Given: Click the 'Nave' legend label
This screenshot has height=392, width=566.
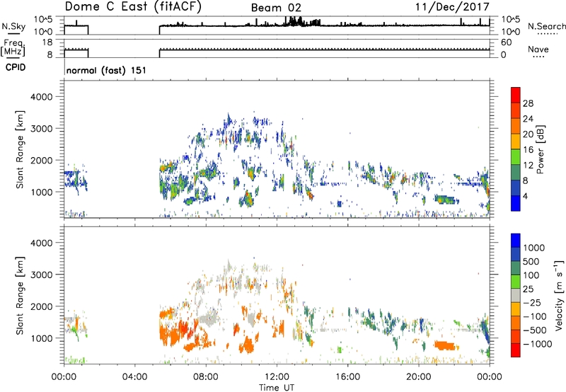Looking at the screenshot, I should click(x=538, y=49).
